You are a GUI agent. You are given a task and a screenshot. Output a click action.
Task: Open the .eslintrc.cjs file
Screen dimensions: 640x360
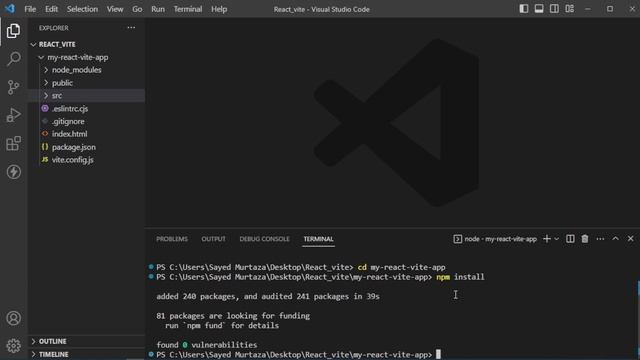click(x=87, y=109)
